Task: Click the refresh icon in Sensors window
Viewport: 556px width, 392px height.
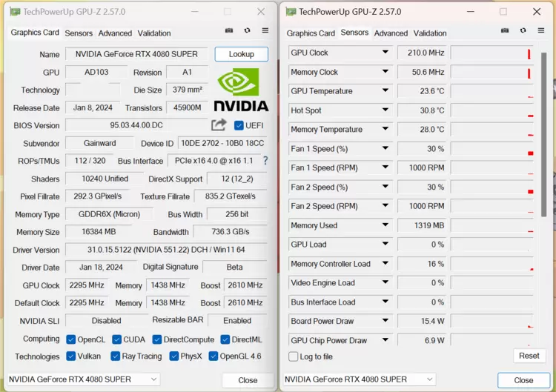Action: tap(523, 30)
